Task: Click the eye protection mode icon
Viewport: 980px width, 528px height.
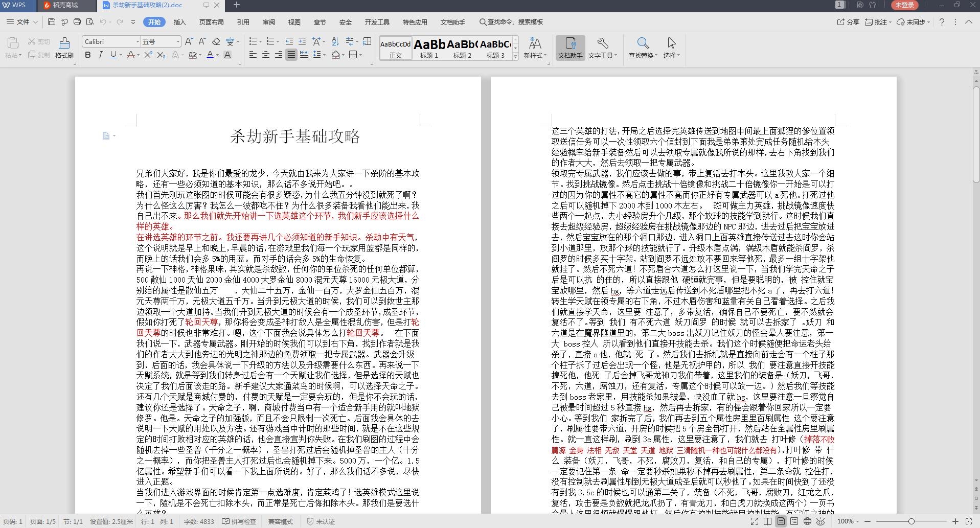Action: point(821,521)
